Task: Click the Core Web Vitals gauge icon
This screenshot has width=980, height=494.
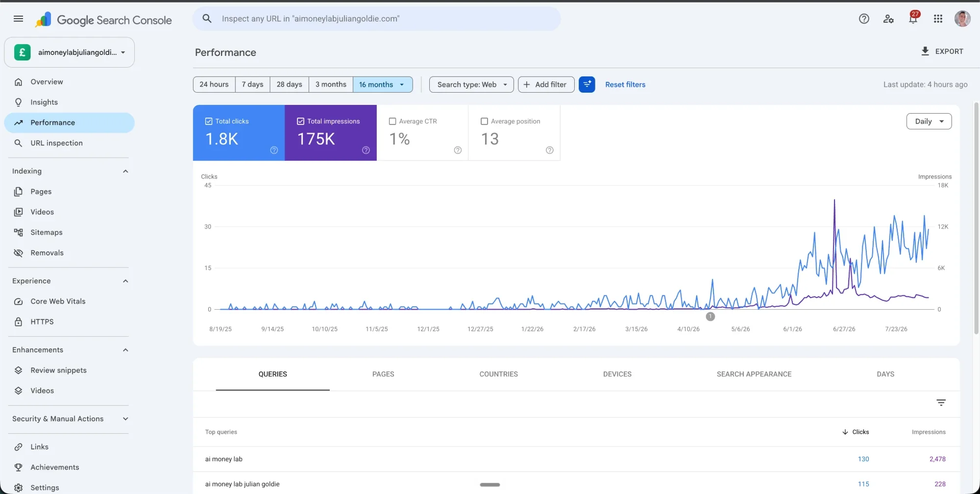Action: click(18, 301)
